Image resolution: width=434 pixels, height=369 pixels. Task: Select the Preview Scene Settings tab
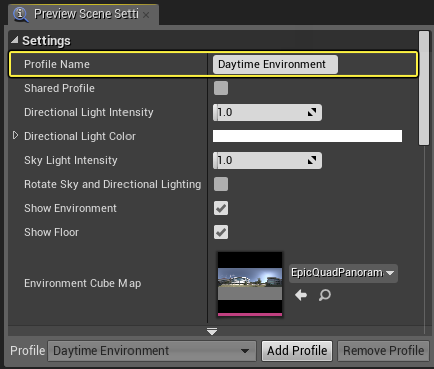coord(83,15)
